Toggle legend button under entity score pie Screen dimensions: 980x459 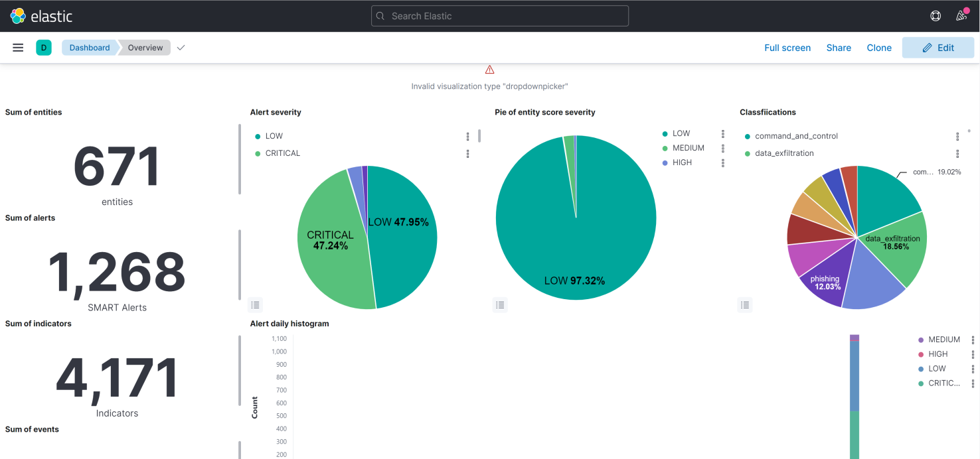point(501,305)
